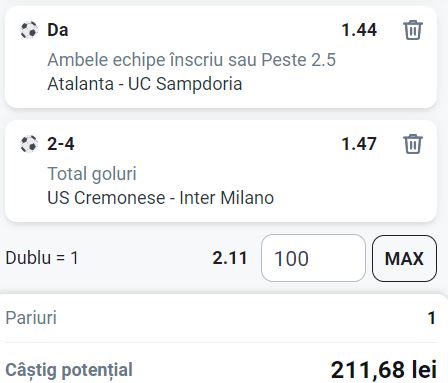Delete the Atalanta - UC Sampdoria bet
This screenshot has height=383, width=448.
click(x=413, y=30)
